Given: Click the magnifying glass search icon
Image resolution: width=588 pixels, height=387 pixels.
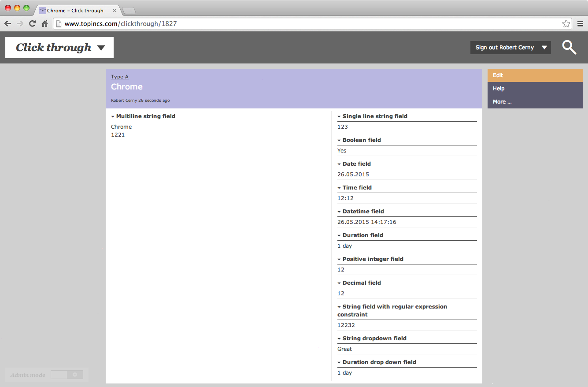Looking at the screenshot, I should point(569,47).
